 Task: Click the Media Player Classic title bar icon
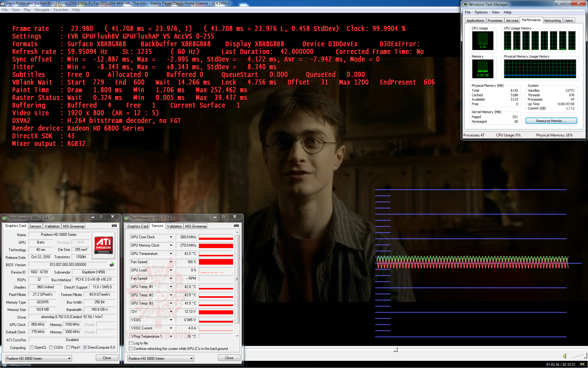tap(3, 3)
